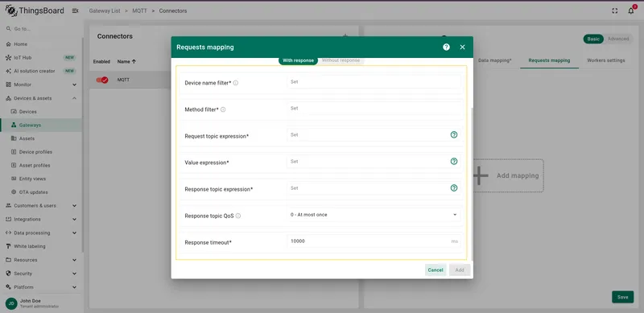
Task: Click the AI solution creator icon
Action: tap(8, 71)
